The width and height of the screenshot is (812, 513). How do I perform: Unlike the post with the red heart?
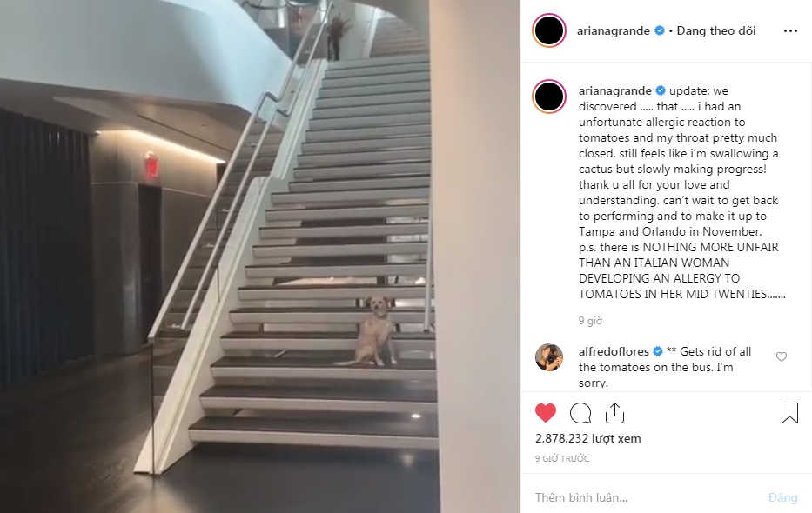pos(546,413)
